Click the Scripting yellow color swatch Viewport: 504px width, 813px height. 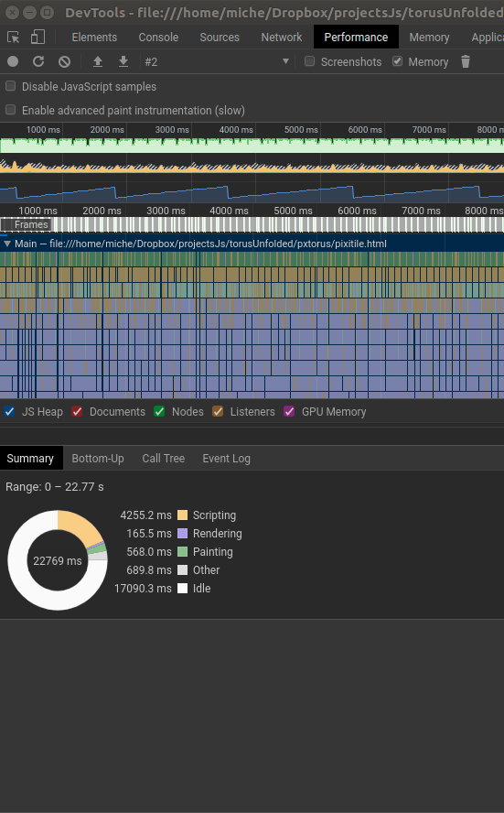(182, 515)
